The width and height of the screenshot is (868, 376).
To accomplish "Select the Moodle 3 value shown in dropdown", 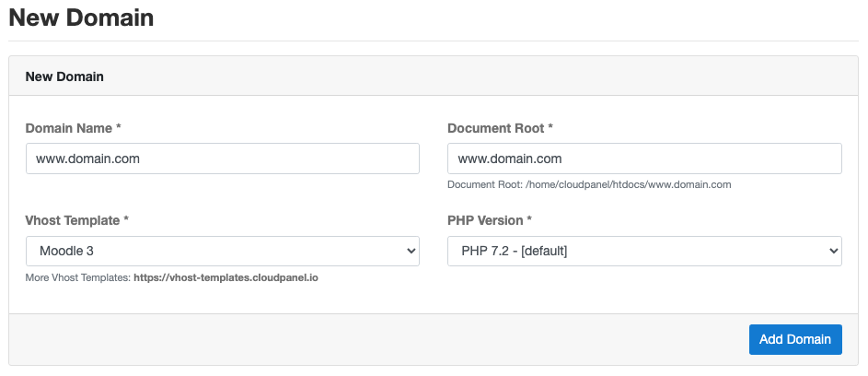I will click(x=66, y=252).
